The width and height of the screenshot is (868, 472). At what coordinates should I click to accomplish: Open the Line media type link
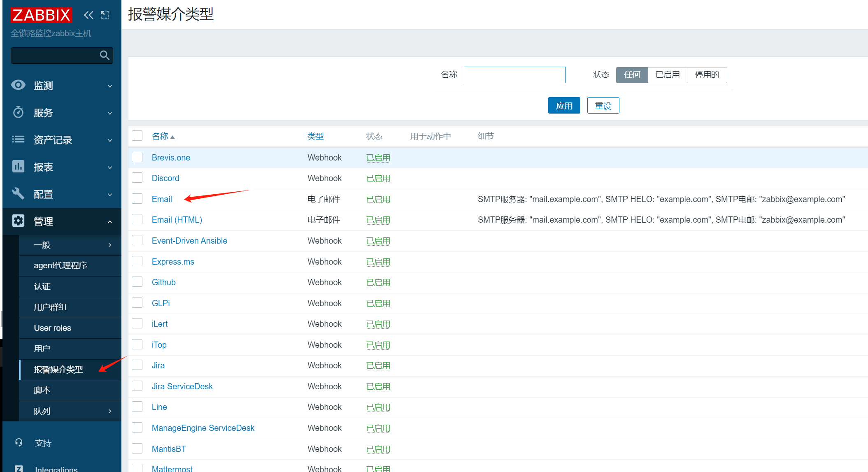(x=159, y=407)
